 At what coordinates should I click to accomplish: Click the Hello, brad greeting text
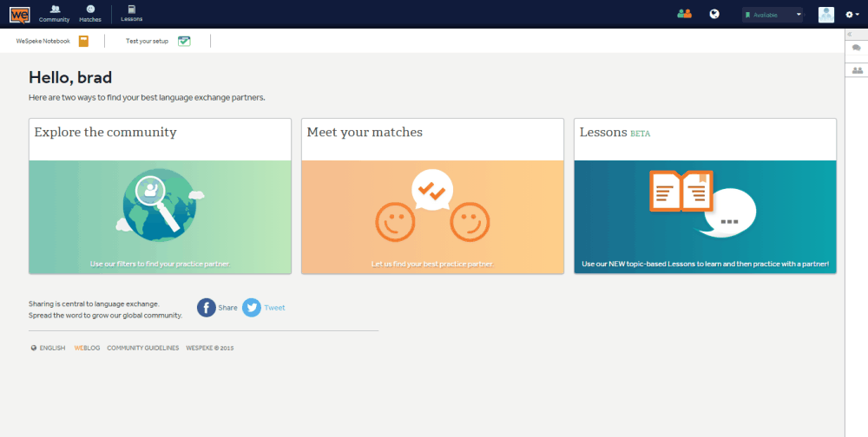(x=70, y=77)
